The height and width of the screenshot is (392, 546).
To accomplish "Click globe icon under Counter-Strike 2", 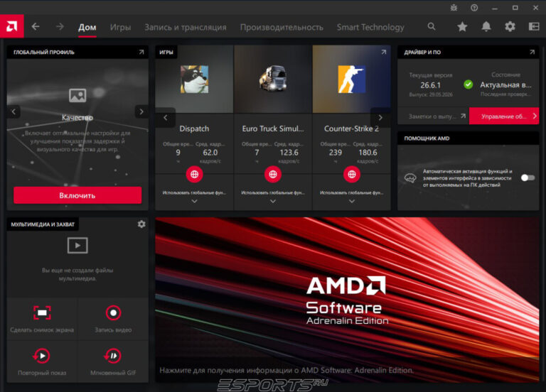I will (x=352, y=174).
